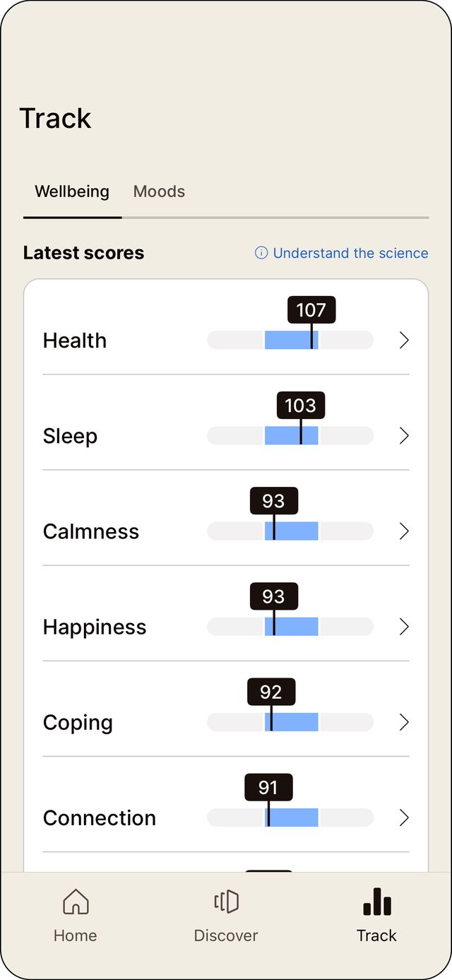Expand Health score details chevron
The height and width of the screenshot is (980, 452).
click(404, 341)
